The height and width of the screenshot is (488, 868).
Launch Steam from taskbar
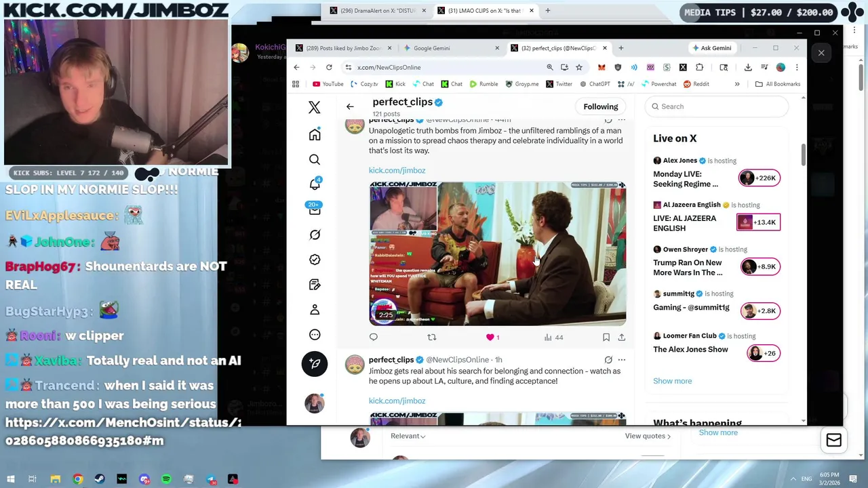[100, 479]
